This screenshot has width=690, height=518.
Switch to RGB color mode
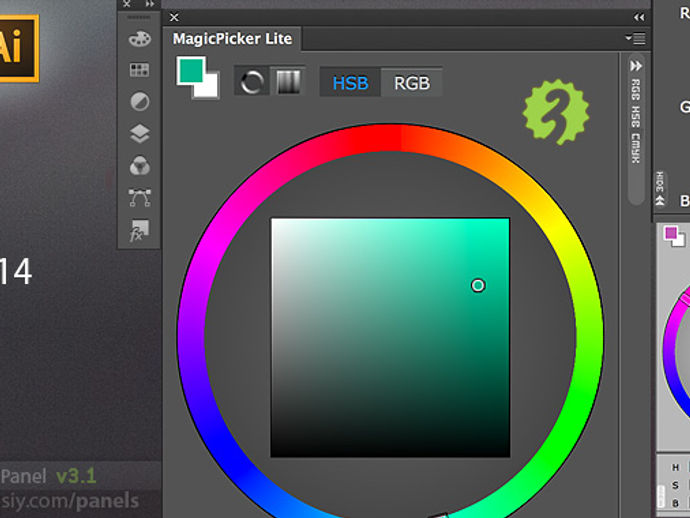click(412, 83)
